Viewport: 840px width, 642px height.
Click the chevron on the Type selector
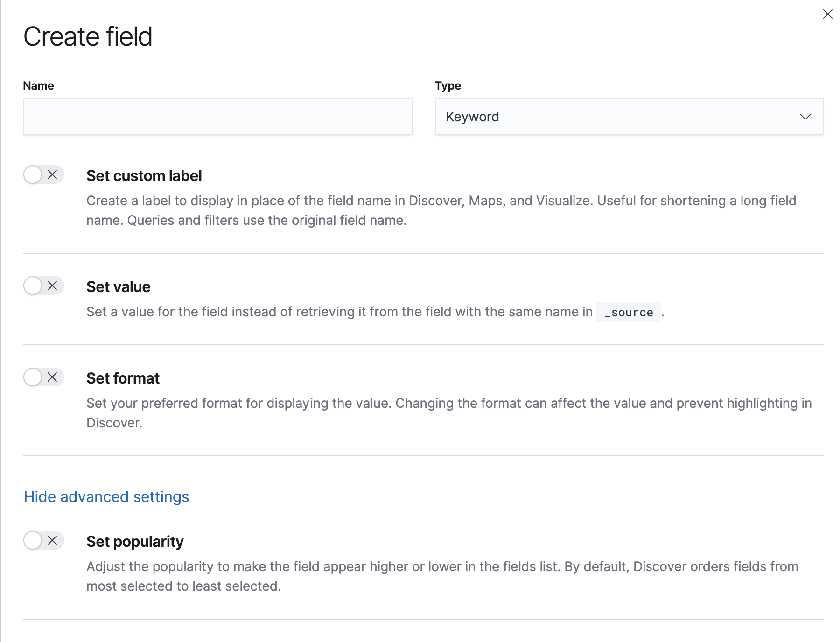[x=805, y=117]
